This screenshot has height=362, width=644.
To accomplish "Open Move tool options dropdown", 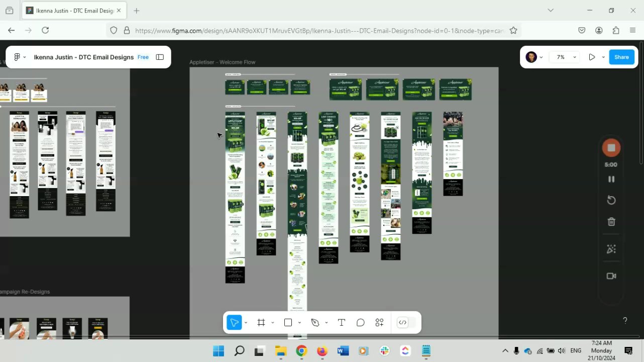I will [x=246, y=323].
